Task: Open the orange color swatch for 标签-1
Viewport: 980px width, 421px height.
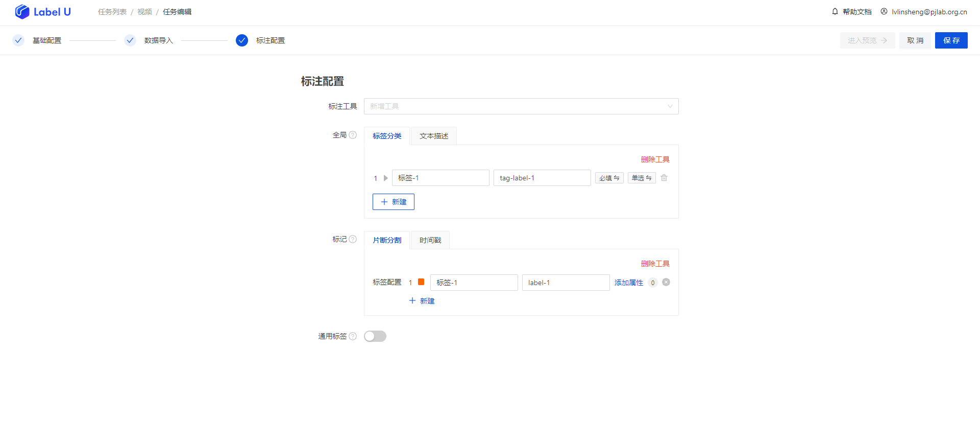Action: tap(421, 282)
